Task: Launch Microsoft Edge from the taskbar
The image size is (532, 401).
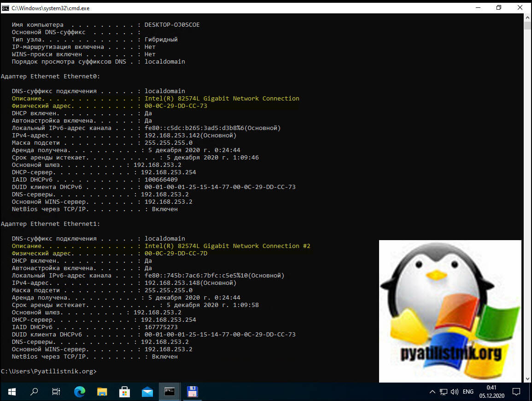Action: [79, 392]
